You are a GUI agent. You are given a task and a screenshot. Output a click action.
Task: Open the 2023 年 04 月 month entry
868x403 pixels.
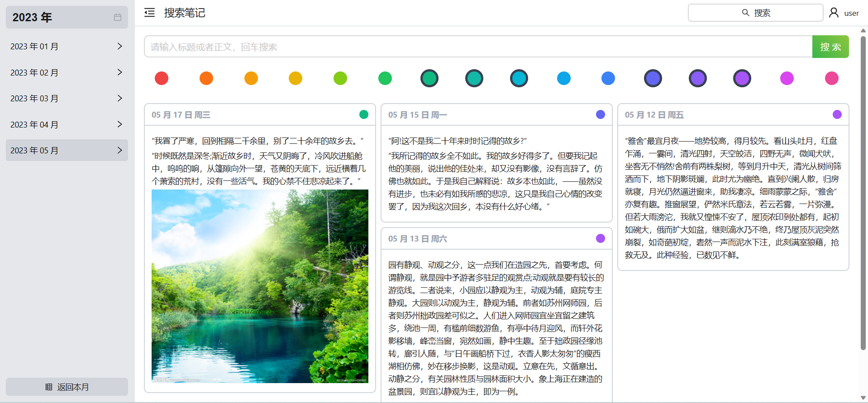(67, 124)
